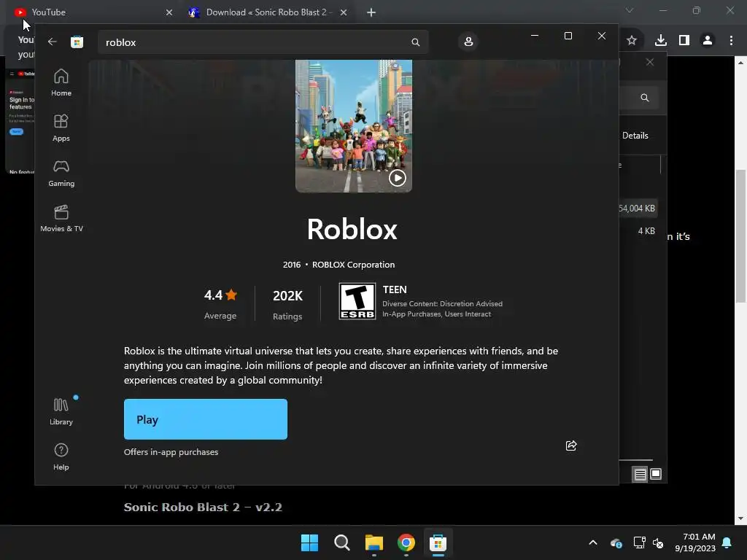Open File Explorer from taskbar
Screen dimensions: 747x560
374,542
